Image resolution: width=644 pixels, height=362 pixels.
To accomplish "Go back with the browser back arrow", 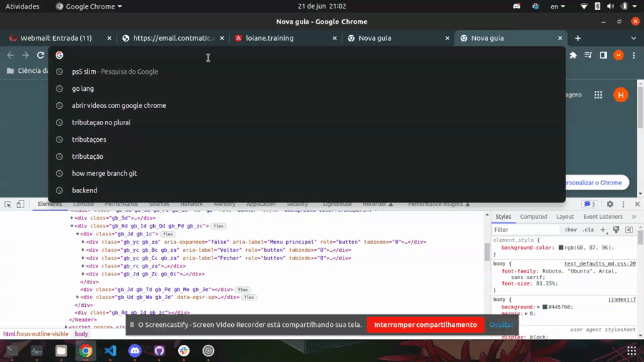I will 11,55.
